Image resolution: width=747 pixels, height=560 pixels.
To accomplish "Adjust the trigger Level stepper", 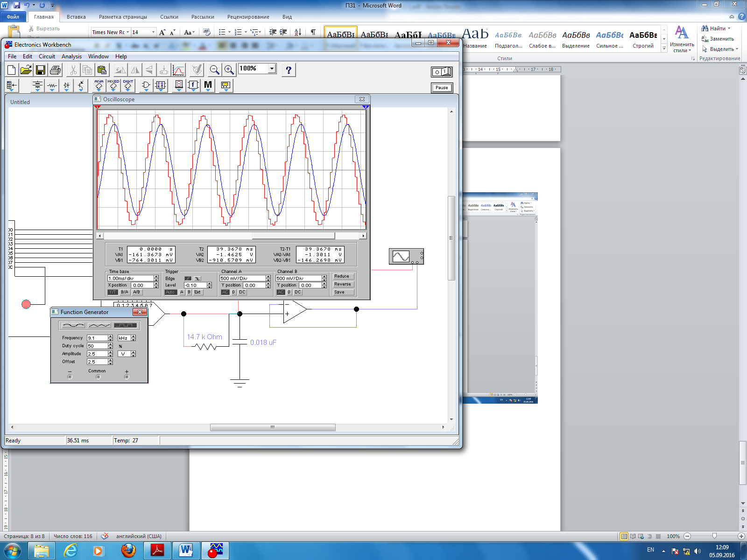I will point(209,285).
